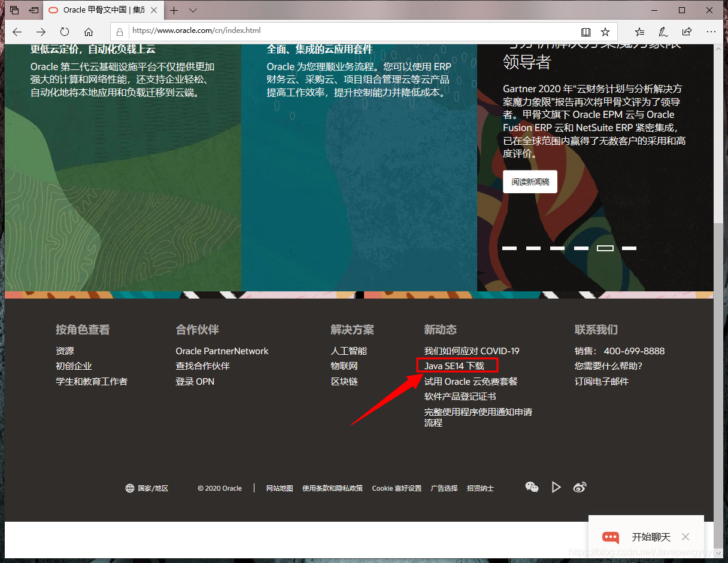
Task: Open 广告选择 link
Action: (x=444, y=488)
